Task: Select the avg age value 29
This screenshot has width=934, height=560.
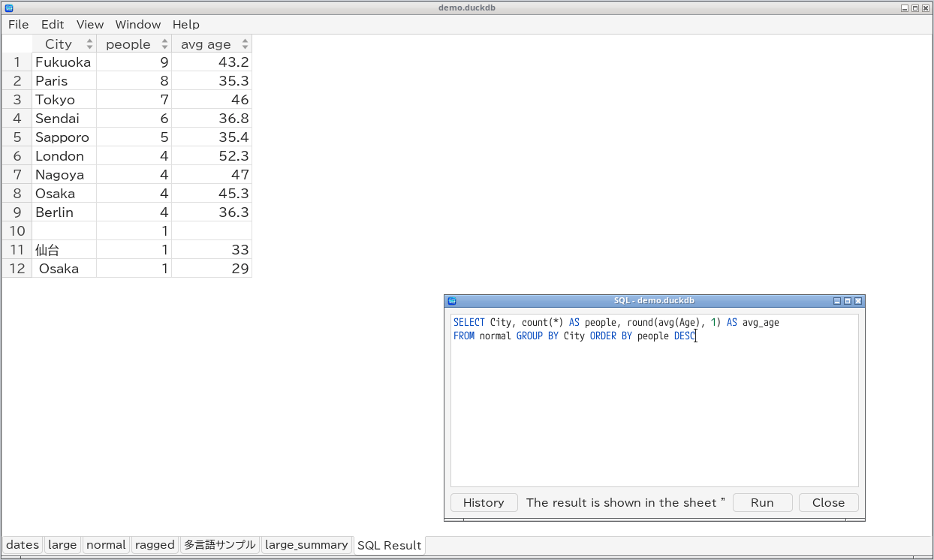Action: click(212, 269)
